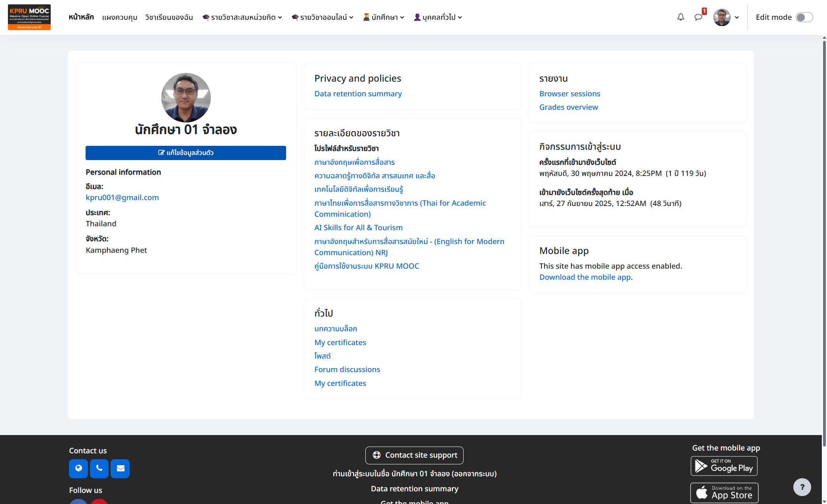Open the บทความบล็อก blog entries link
The image size is (827, 504).
coord(336,328)
